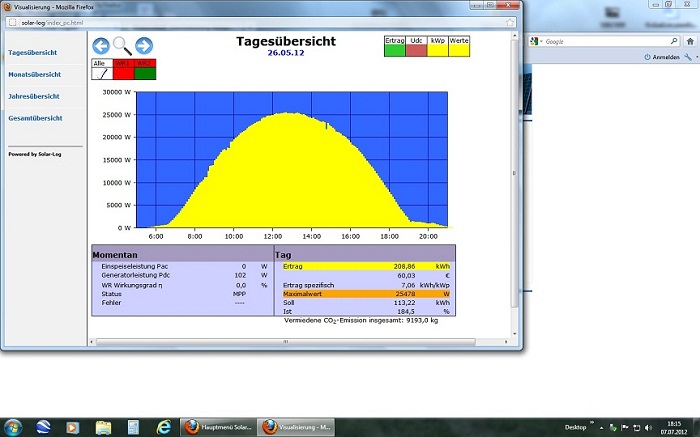The width and height of the screenshot is (700, 437).
Task: Go to previous day with left arrow
Action: click(101, 45)
